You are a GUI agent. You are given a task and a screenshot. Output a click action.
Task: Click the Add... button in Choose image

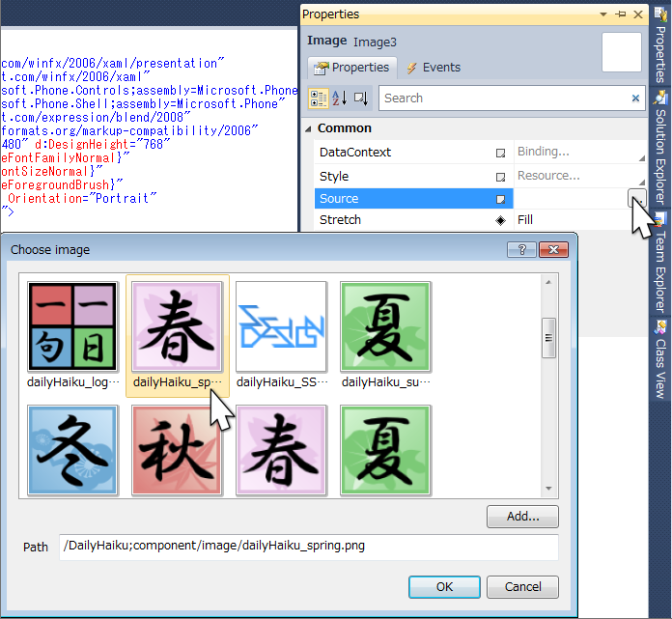point(523,517)
